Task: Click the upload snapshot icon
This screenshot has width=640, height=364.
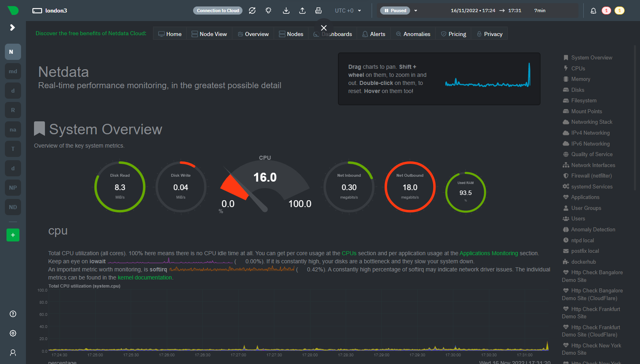Action: coord(302,11)
